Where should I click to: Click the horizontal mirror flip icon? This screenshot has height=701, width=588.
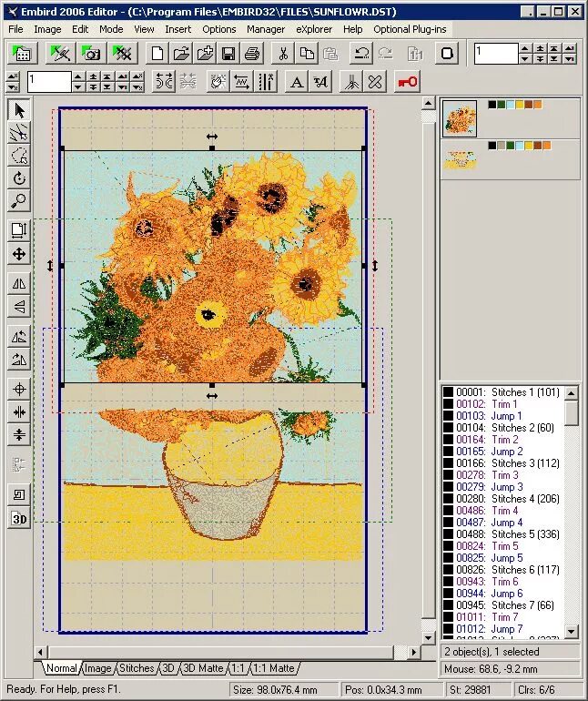19,283
